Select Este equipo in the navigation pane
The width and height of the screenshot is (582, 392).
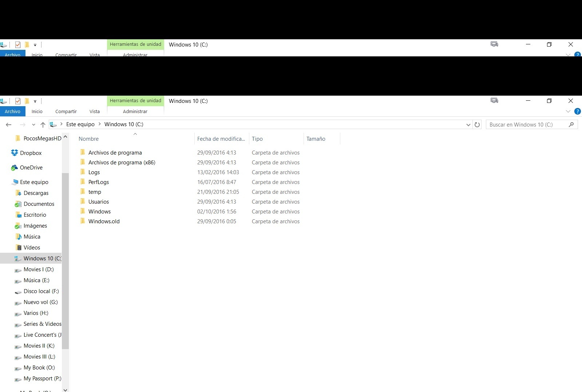point(30,182)
